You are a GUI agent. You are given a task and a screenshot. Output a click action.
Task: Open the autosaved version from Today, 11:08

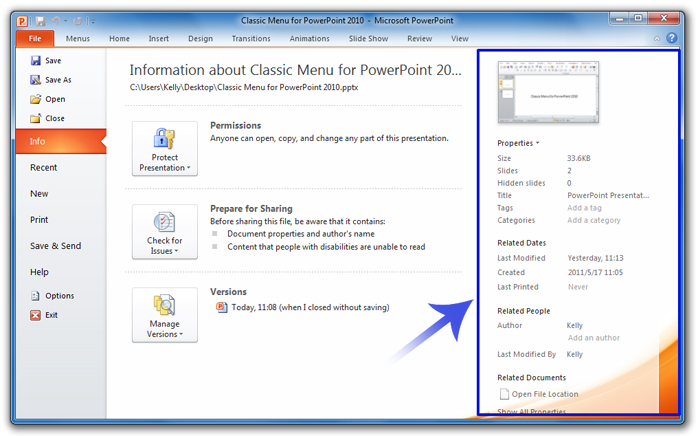pyautogui.click(x=310, y=307)
